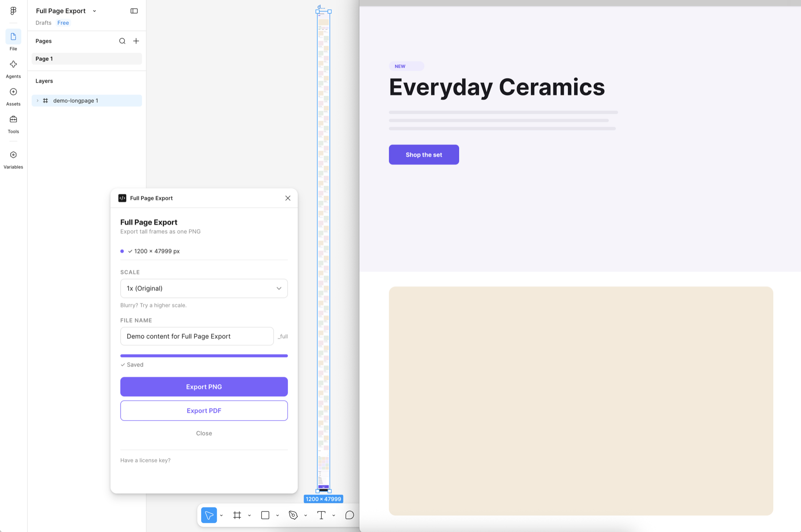801x532 pixels.
Task: Select the Move tool in toolbar
Action: 209,515
